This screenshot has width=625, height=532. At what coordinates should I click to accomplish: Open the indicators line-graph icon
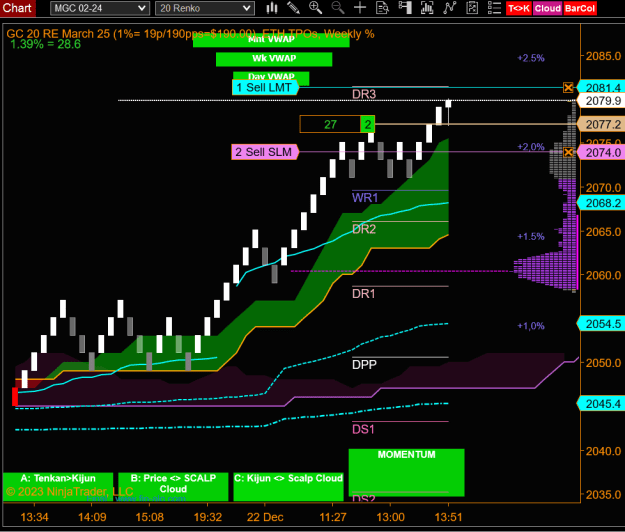pos(449,8)
